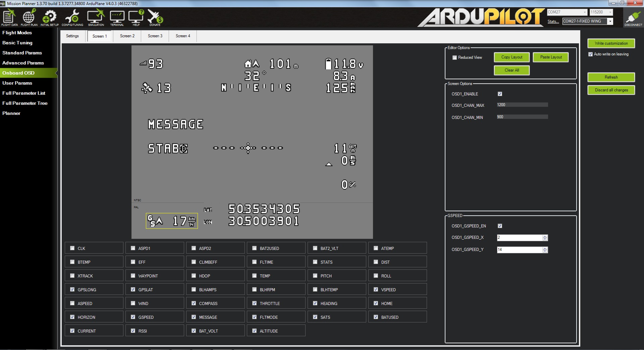
Task: Click the OSD1_GSPEED_X input field
Action: (519, 237)
